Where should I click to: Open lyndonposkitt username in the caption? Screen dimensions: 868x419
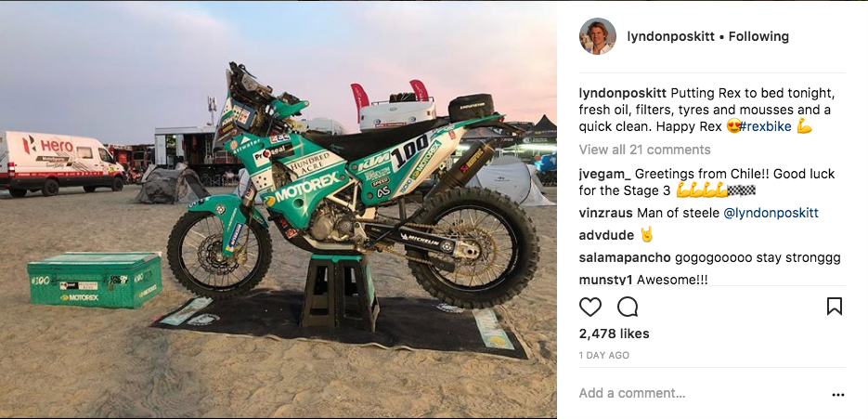pos(623,93)
